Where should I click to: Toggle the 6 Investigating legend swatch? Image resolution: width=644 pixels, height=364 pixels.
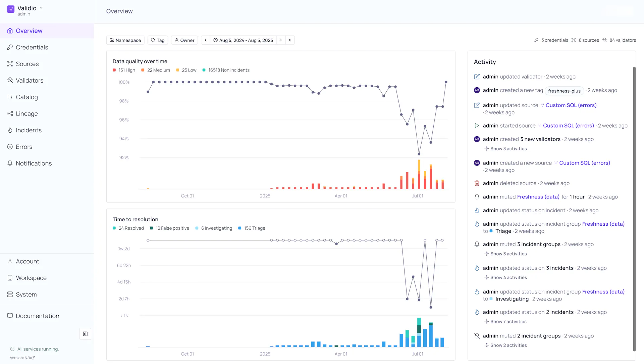(x=197, y=228)
